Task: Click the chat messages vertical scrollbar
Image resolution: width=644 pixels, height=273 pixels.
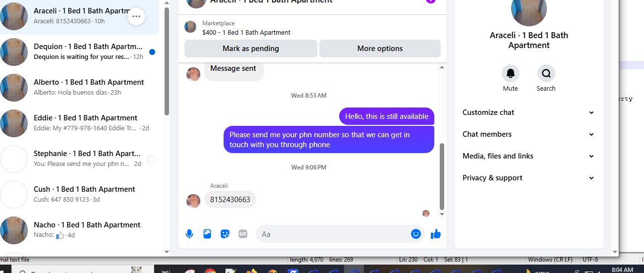Action: pyautogui.click(x=442, y=176)
